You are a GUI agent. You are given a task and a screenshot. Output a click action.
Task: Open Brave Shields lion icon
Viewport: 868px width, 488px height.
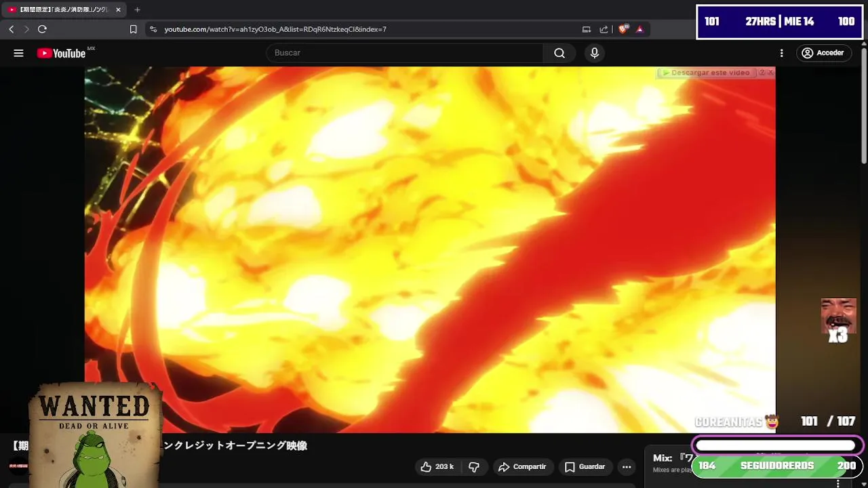[x=623, y=29]
